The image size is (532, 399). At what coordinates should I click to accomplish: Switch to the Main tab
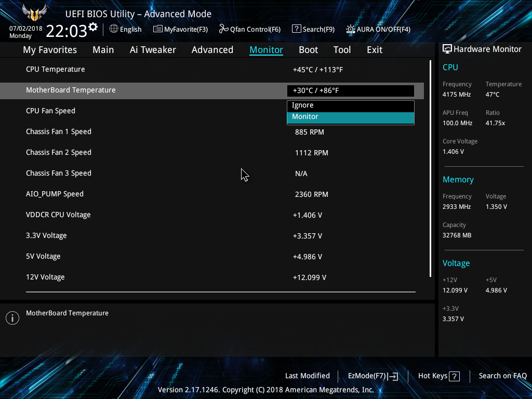[103, 50]
